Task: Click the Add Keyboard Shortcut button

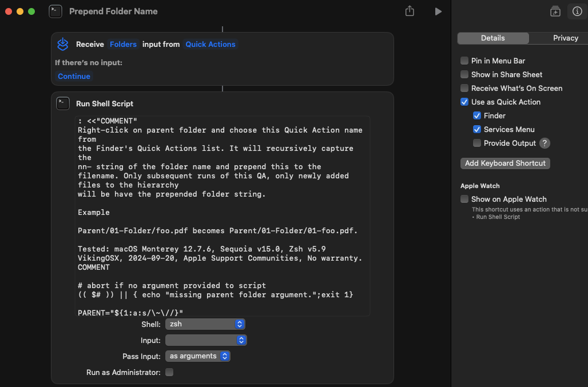Action: click(505, 163)
